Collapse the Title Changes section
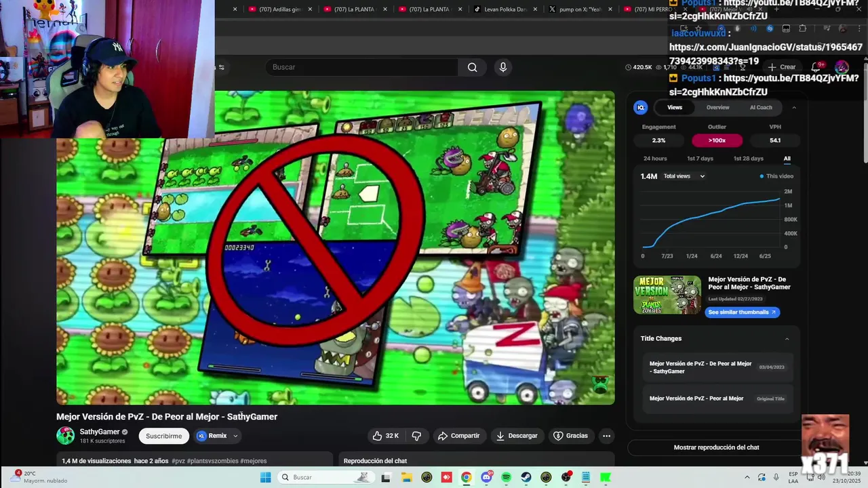The image size is (868, 488). tap(787, 338)
